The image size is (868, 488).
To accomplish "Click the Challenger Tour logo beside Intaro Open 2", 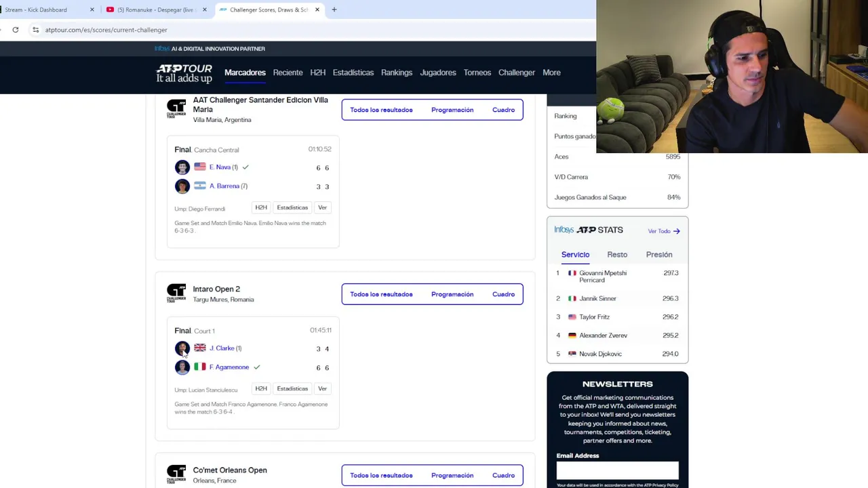I will point(176,293).
